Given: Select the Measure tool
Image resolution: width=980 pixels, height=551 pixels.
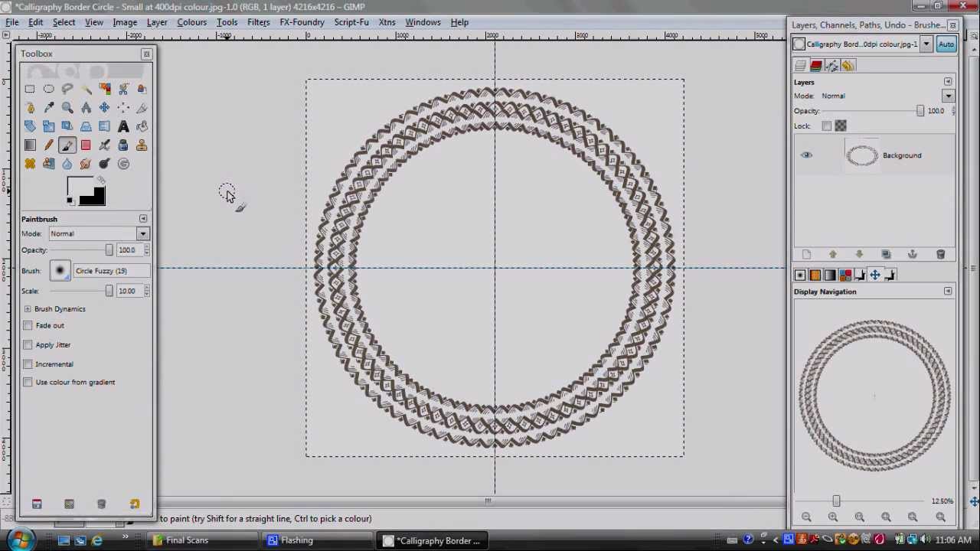Looking at the screenshot, I should pos(86,108).
